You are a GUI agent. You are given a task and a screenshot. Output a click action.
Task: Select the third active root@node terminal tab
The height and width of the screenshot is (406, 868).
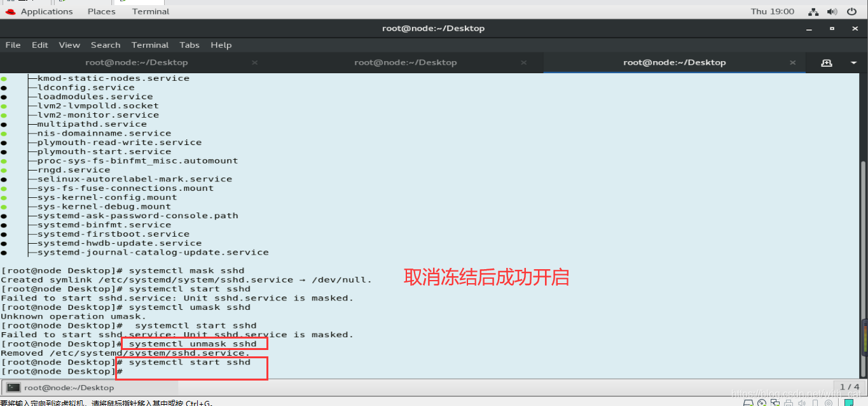pos(675,62)
